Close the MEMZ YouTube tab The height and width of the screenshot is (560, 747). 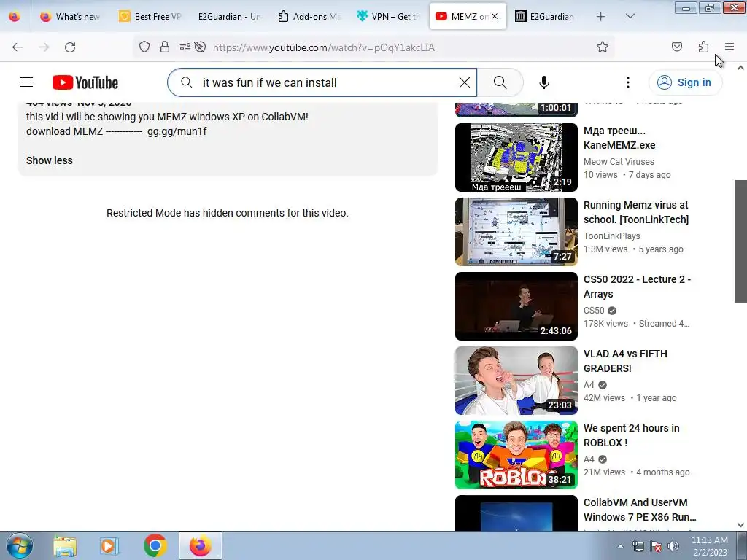coord(495,16)
